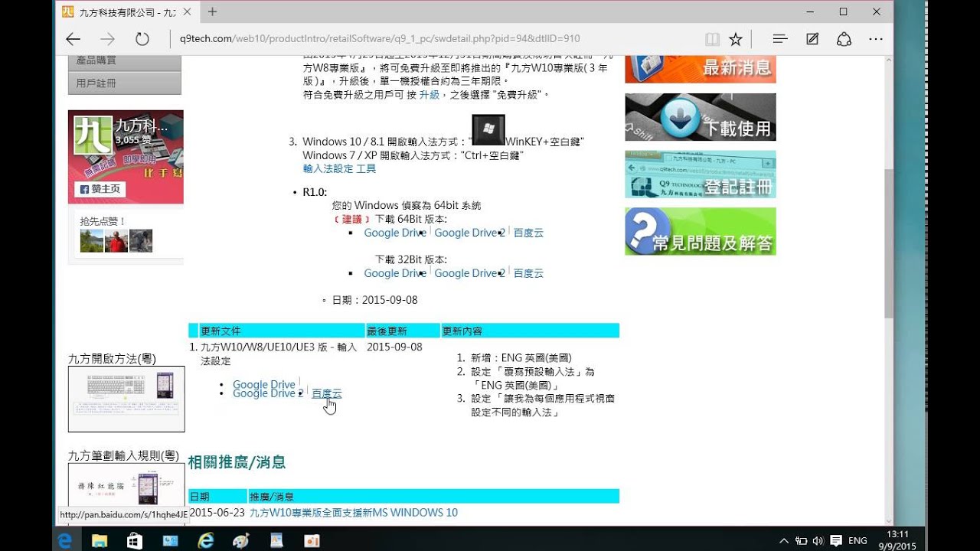Open 輸入法設定 工具 link
Image resolution: width=980 pixels, height=551 pixels.
click(x=339, y=168)
